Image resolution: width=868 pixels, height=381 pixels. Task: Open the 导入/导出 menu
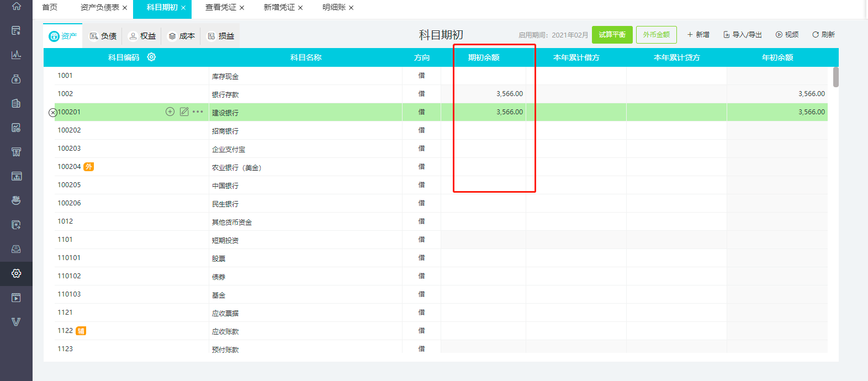click(743, 35)
